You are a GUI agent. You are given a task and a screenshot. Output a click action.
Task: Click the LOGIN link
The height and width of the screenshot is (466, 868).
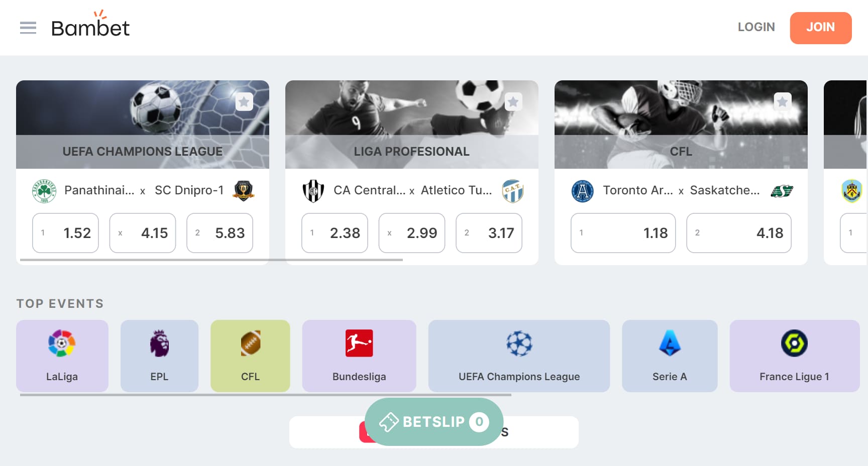coord(756,27)
